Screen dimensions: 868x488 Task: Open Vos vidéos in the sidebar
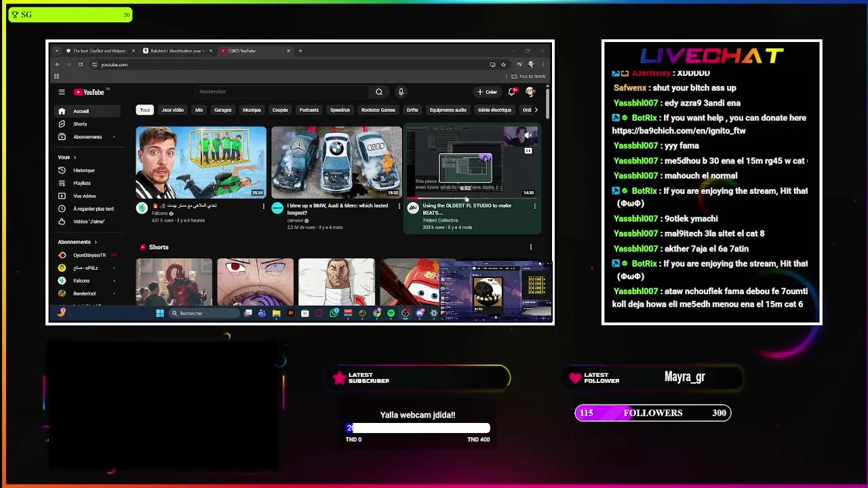[87, 196]
